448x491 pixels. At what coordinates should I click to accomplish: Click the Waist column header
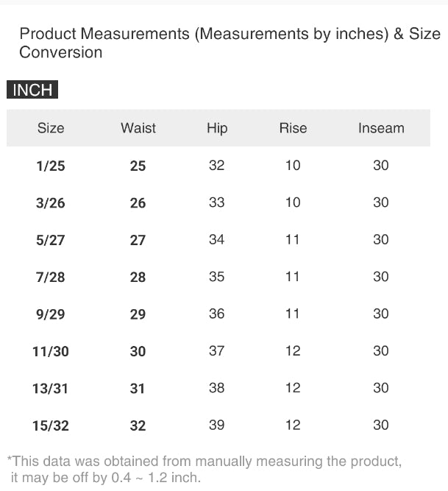point(138,128)
